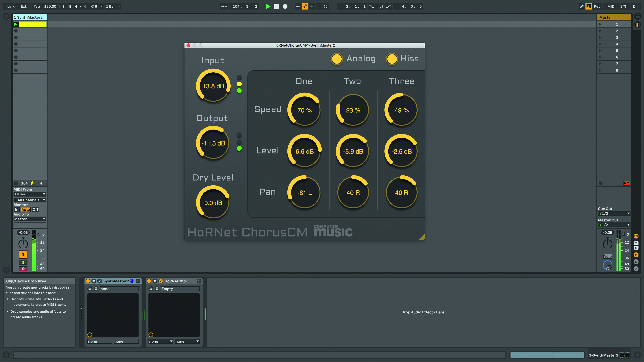Click the Arrangement Record button

[x=285, y=7]
